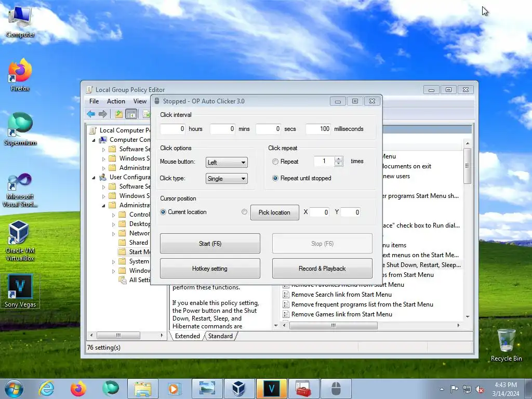Screen dimensions: 532x399
Task: Open Record & Playback
Action: [x=322, y=269]
